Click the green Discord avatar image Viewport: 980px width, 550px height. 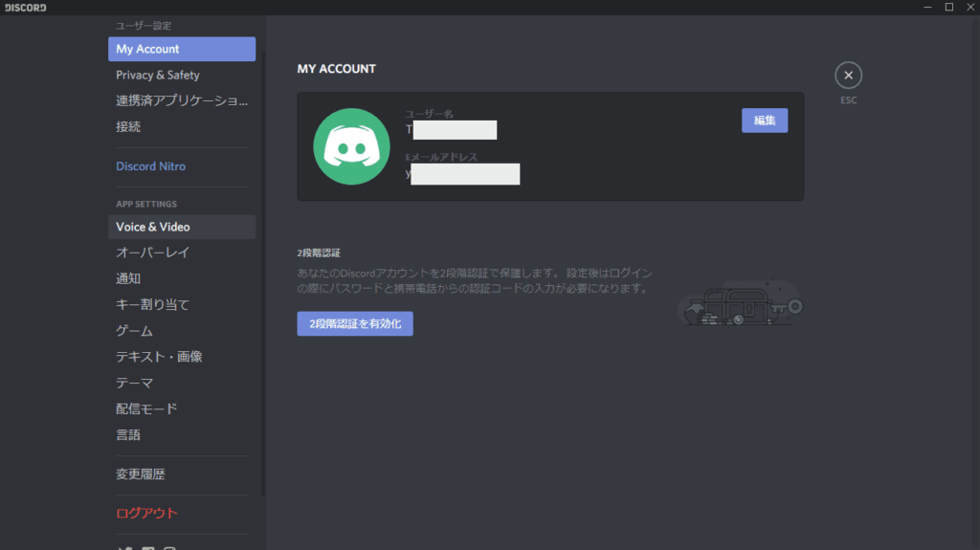coord(351,146)
